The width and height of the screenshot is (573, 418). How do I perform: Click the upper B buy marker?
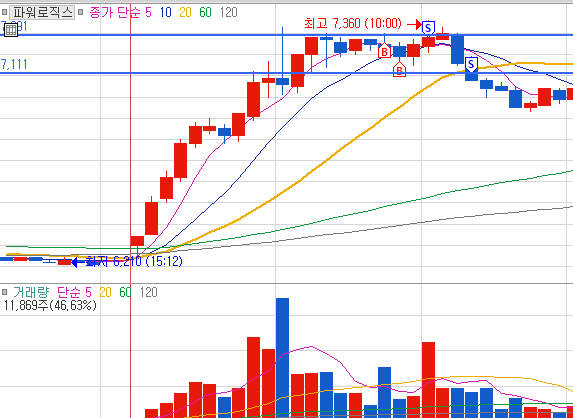(x=384, y=51)
